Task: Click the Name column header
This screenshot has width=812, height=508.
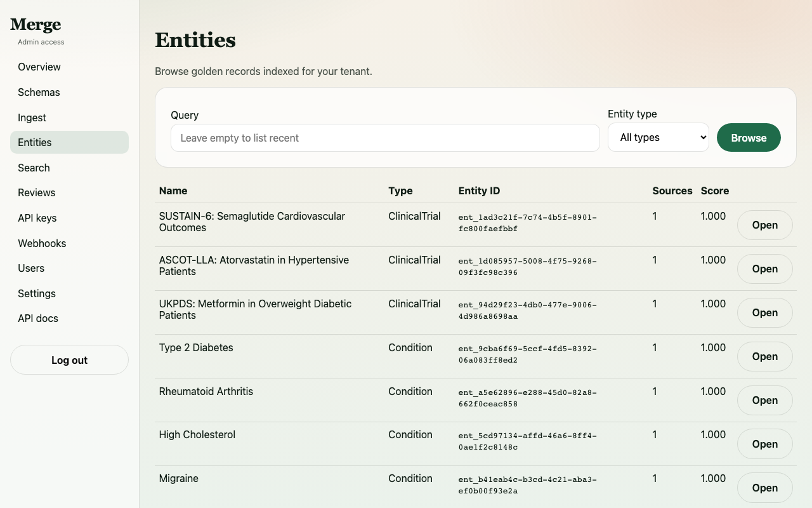Action: pos(173,190)
